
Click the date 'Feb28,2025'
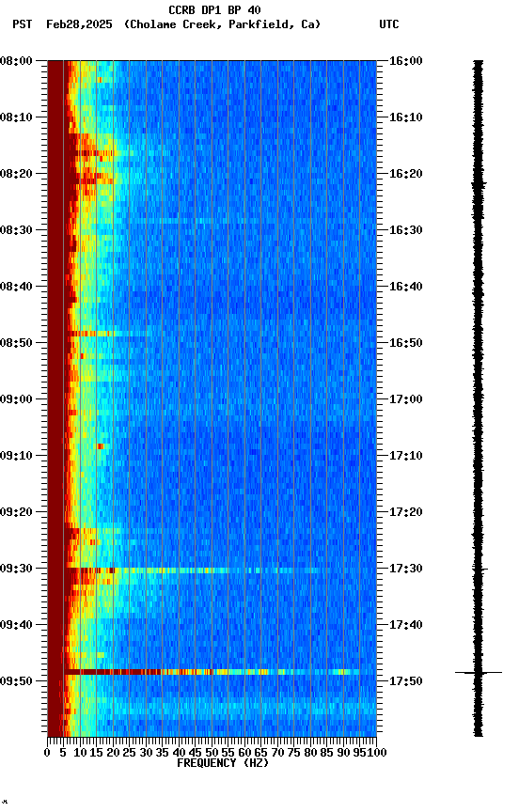[x=79, y=24]
